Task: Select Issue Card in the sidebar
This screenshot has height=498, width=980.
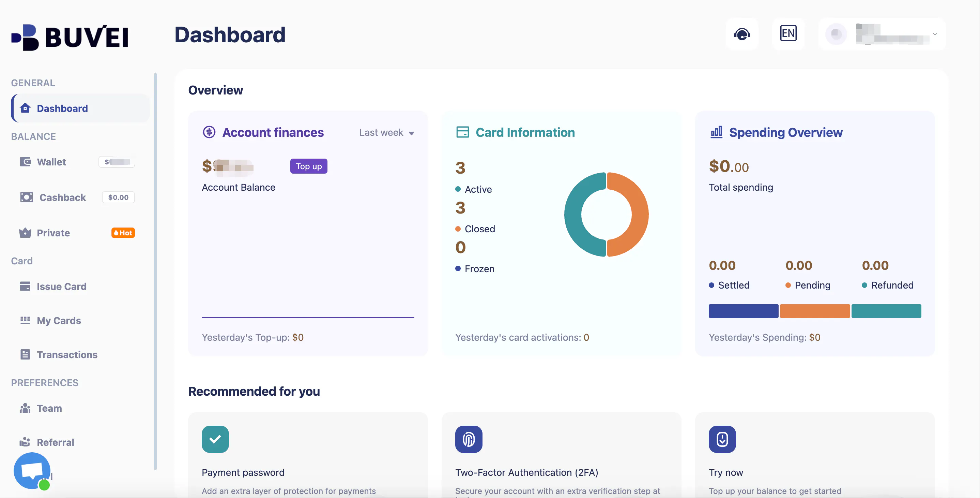Action: point(61,286)
